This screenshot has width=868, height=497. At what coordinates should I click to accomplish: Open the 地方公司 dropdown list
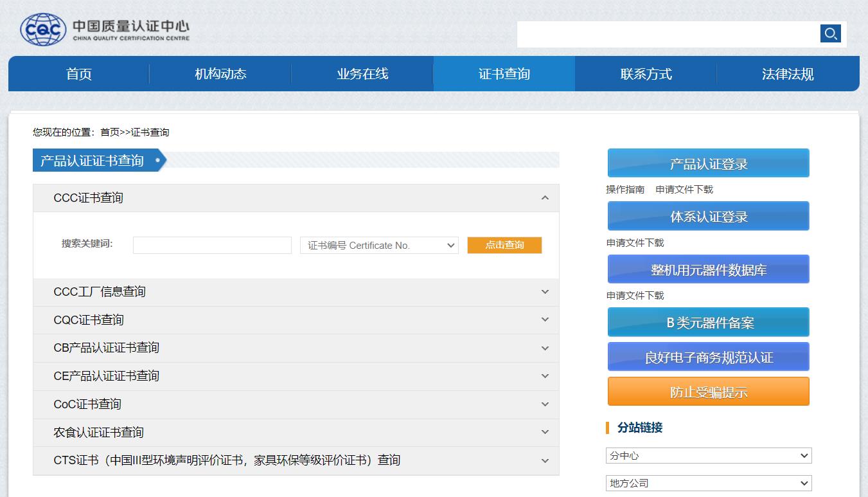708,483
